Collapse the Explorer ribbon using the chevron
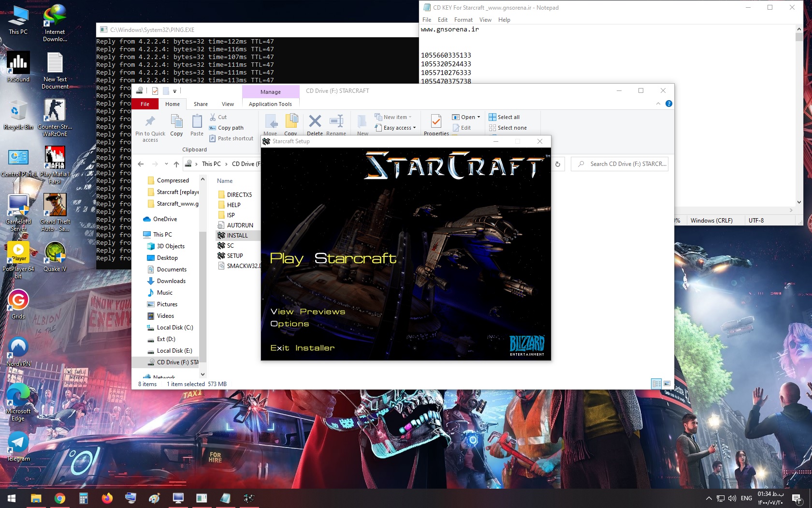 click(x=658, y=104)
